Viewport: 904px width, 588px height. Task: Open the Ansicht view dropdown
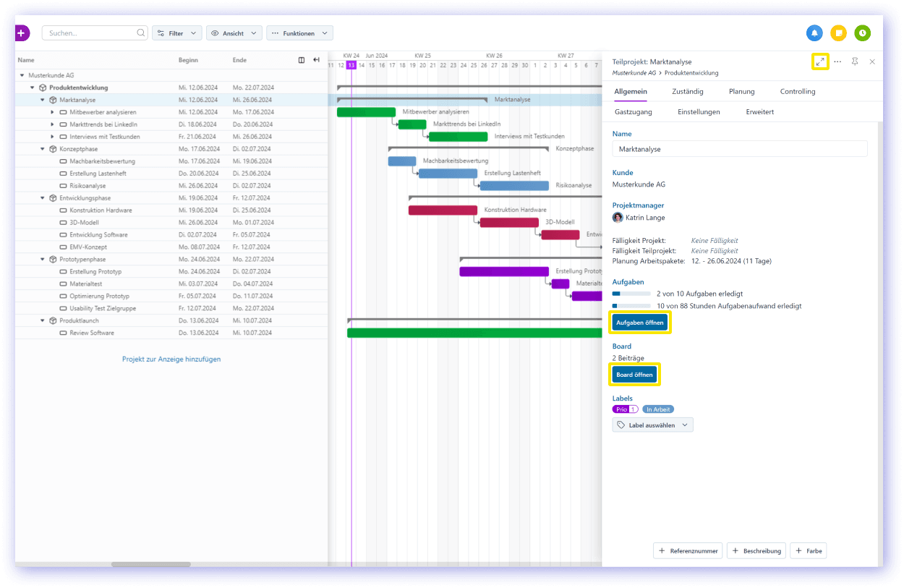click(234, 33)
